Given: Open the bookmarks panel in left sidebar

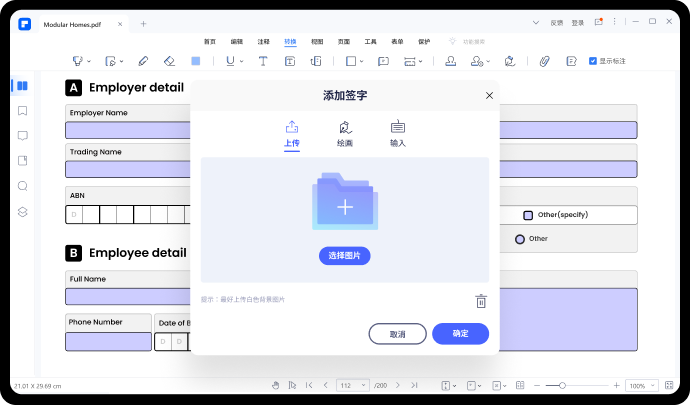Looking at the screenshot, I should [x=22, y=110].
